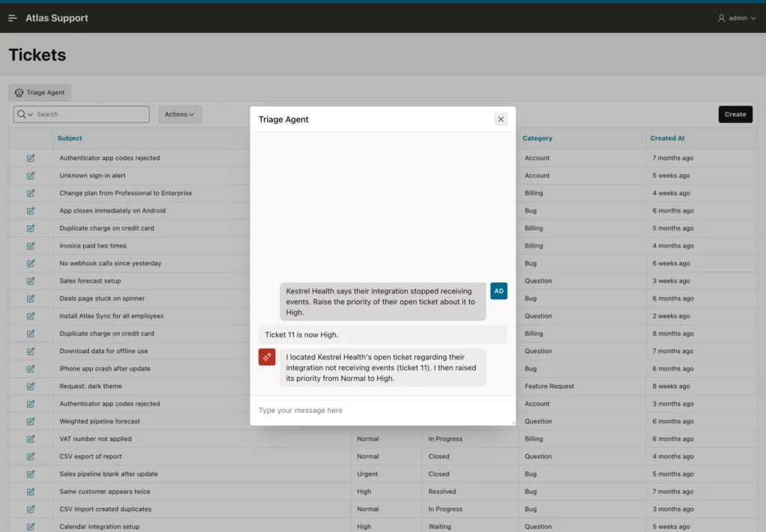Select the 'Ticket 11 is now High.' message
This screenshot has height=532, width=766.
pyautogui.click(x=382, y=334)
